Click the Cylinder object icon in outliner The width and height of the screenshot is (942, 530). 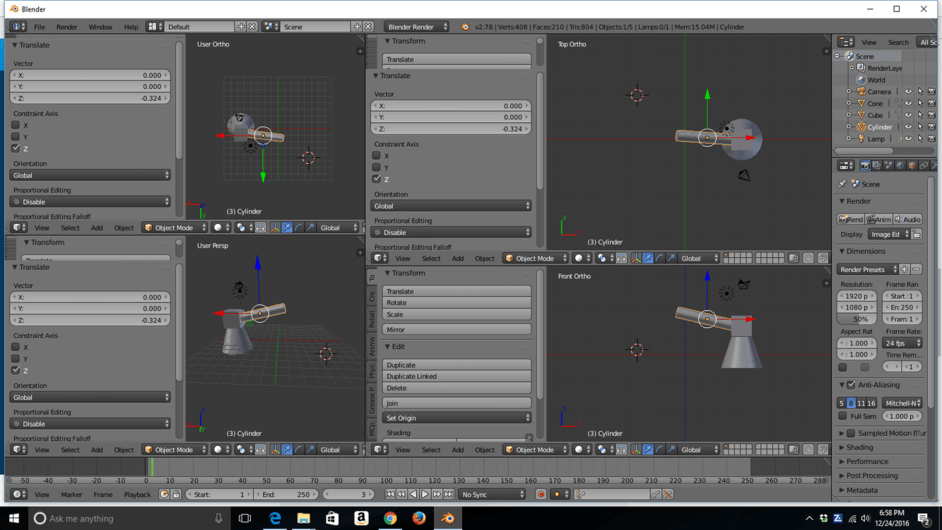860,127
